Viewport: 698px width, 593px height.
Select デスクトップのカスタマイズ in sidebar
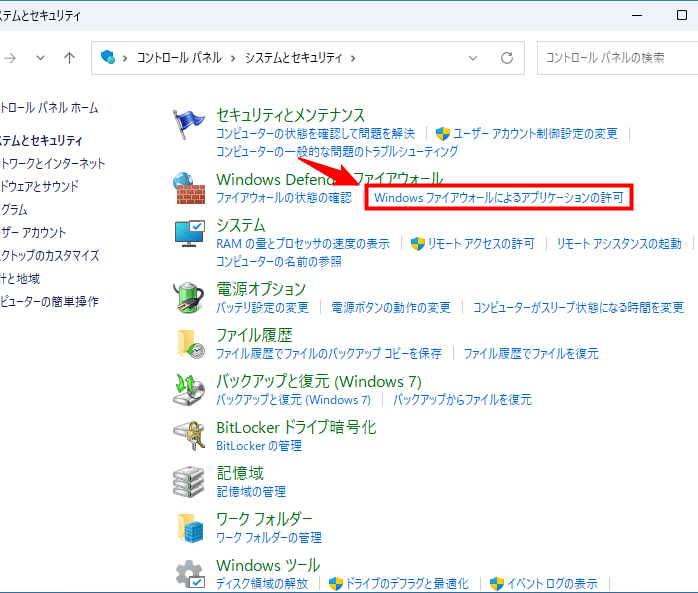49,256
